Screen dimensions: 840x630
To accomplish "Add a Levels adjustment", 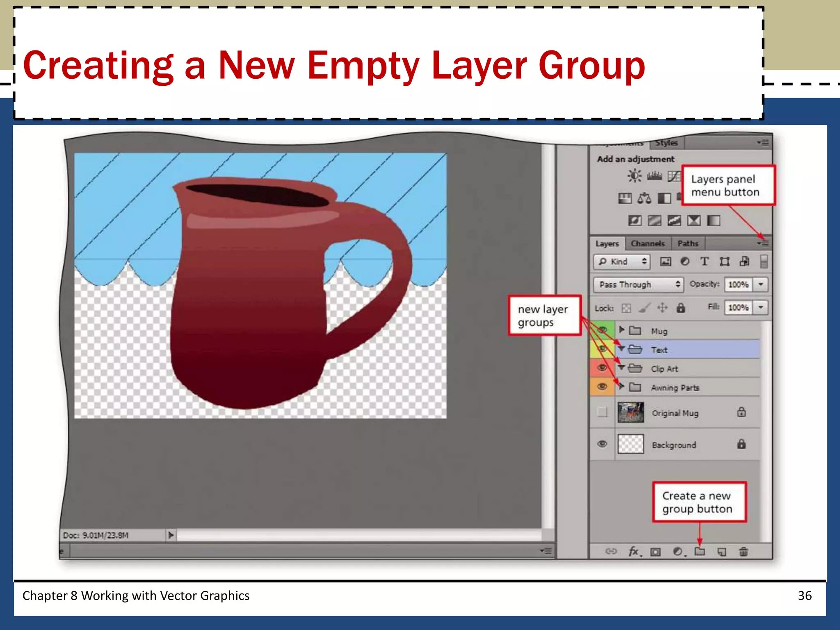I will click(654, 176).
